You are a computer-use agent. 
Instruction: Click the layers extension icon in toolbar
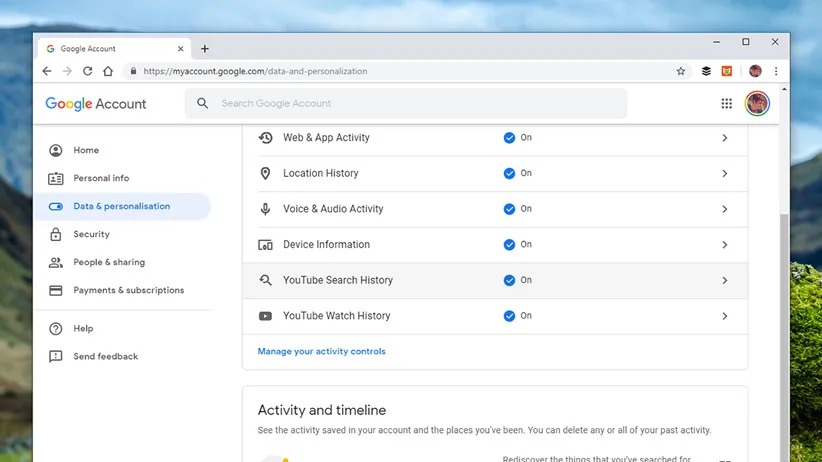click(x=706, y=71)
